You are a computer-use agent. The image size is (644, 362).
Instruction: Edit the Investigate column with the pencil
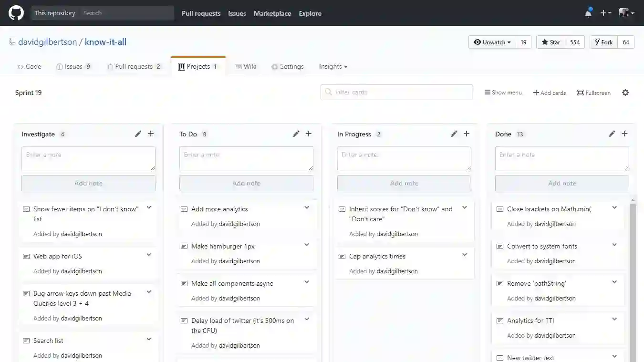[138, 134]
